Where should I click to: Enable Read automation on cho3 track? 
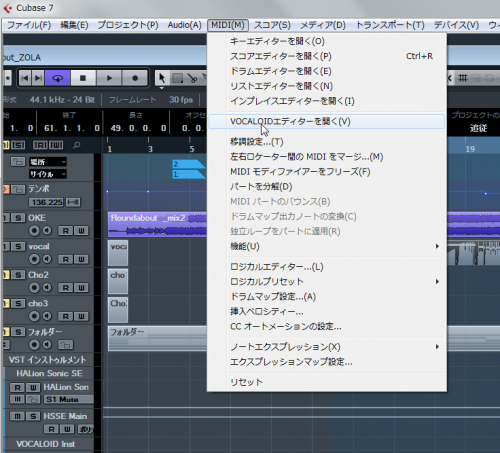point(65,316)
